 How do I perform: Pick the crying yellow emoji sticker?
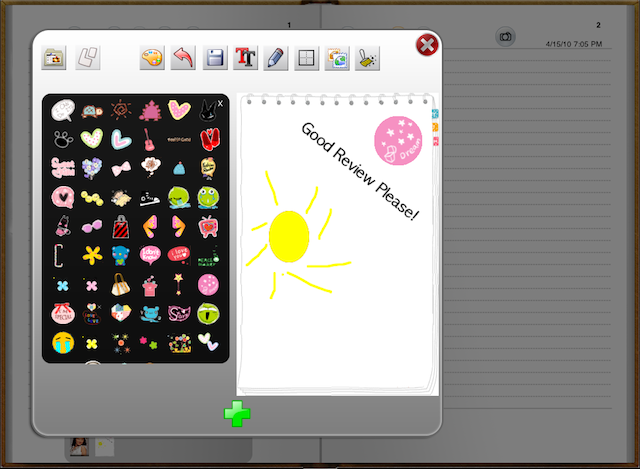pyautogui.click(x=62, y=343)
